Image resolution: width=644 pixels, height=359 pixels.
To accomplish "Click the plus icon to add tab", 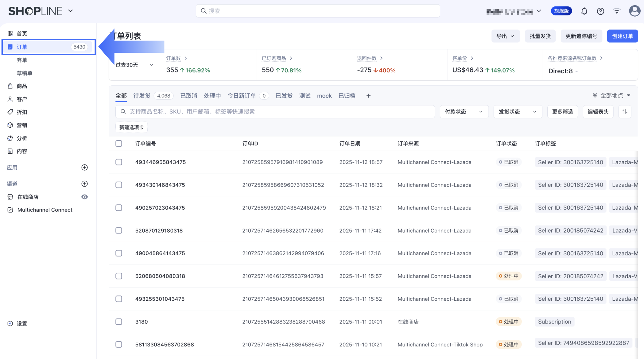I will point(368,96).
